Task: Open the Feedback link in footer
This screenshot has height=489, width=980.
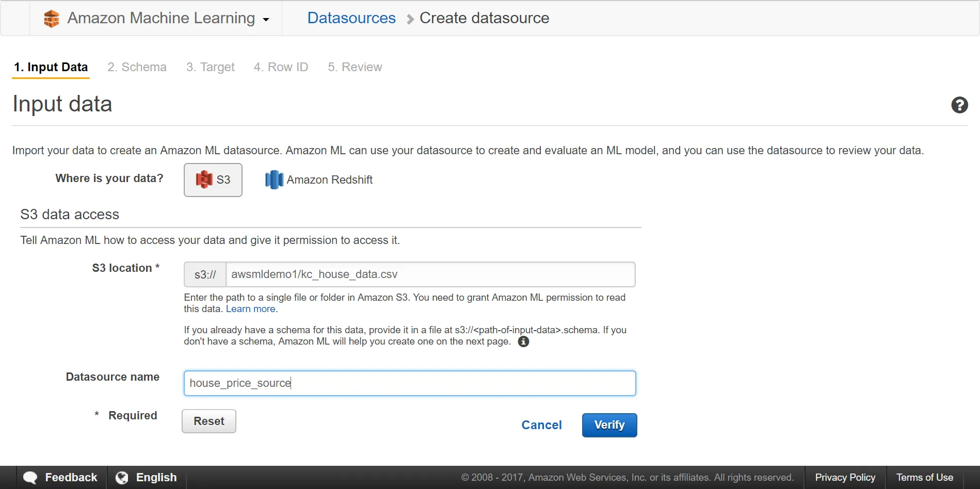Action: click(71, 478)
